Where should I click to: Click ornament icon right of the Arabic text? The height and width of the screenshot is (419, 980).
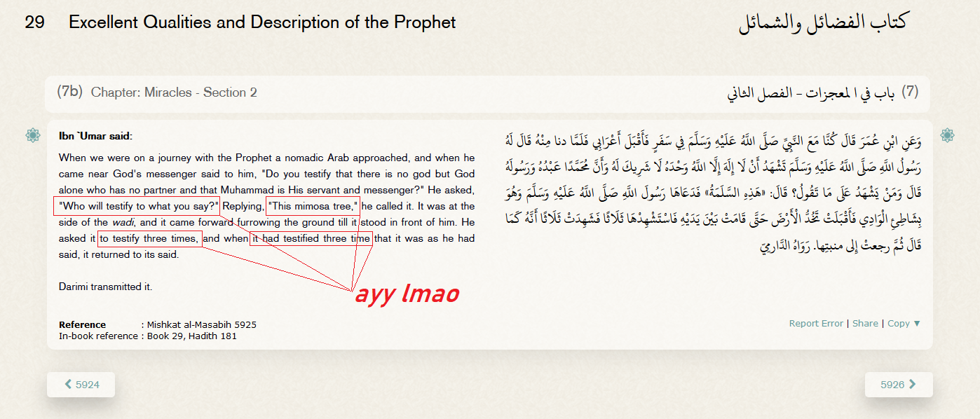coord(947,135)
